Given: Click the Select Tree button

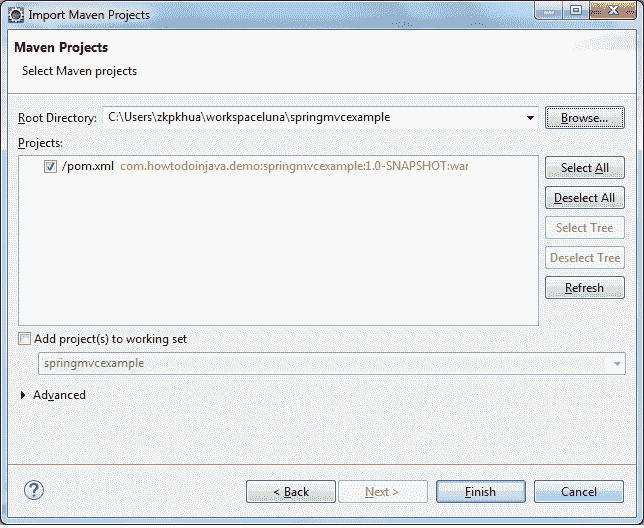Looking at the screenshot, I should 584,227.
